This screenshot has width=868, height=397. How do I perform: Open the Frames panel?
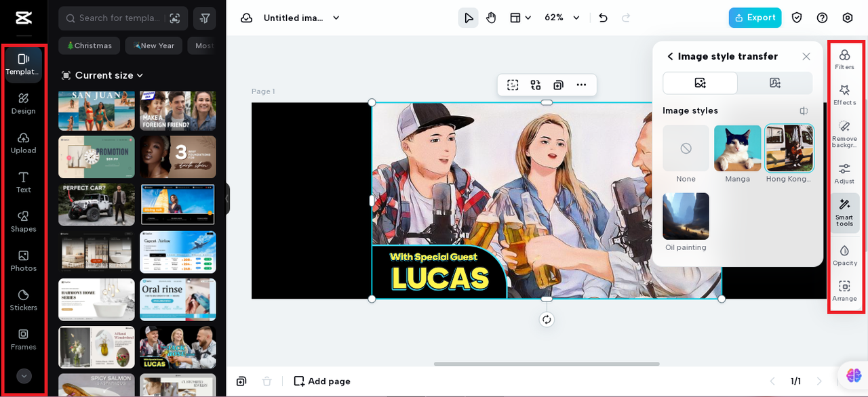click(24, 339)
